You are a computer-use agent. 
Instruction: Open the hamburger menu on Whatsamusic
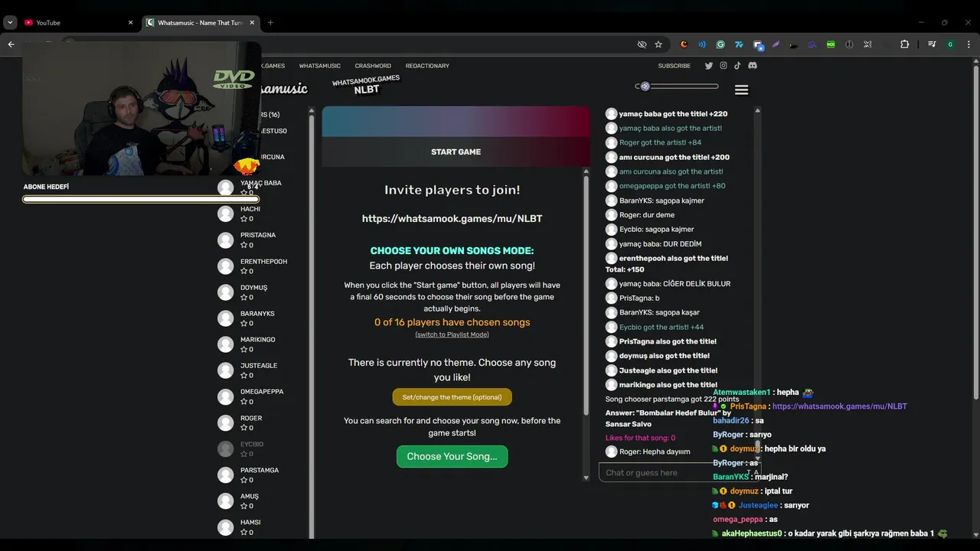[741, 90]
